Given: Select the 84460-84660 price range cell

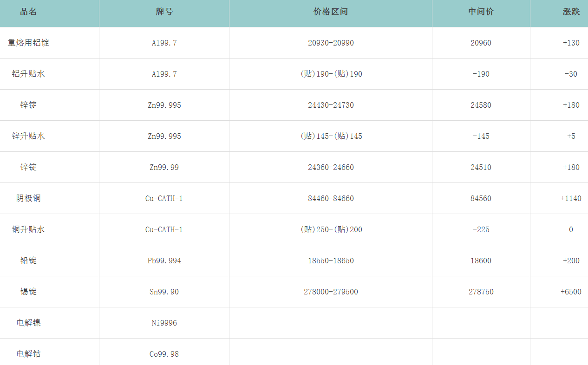Looking at the screenshot, I should (331, 198).
